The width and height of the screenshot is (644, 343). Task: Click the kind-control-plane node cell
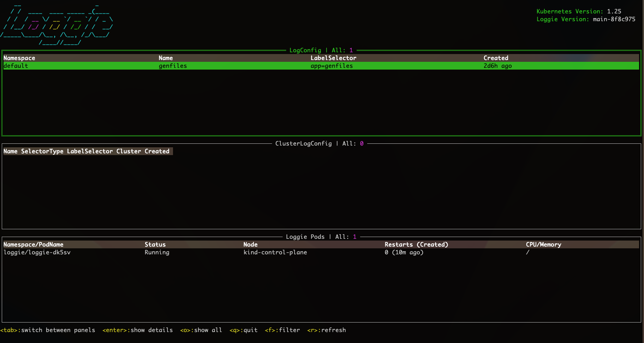click(x=275, y=252)
